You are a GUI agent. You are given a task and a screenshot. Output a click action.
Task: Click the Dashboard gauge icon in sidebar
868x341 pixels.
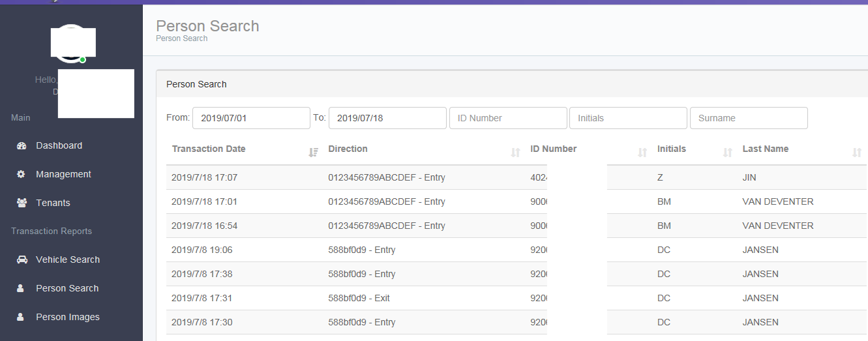[22, 146]
